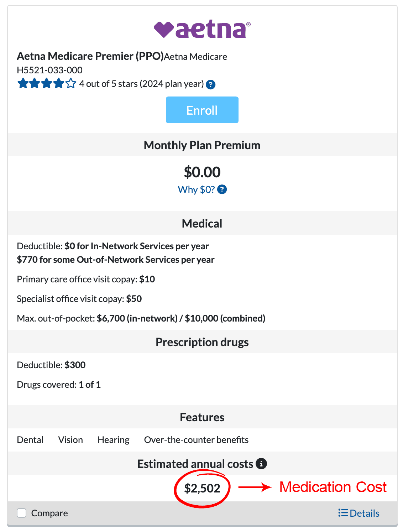Viewport: 403px width, 532px height.
Task: Click the Estimated annual costs info icon
Action: [x=261, y=464]
